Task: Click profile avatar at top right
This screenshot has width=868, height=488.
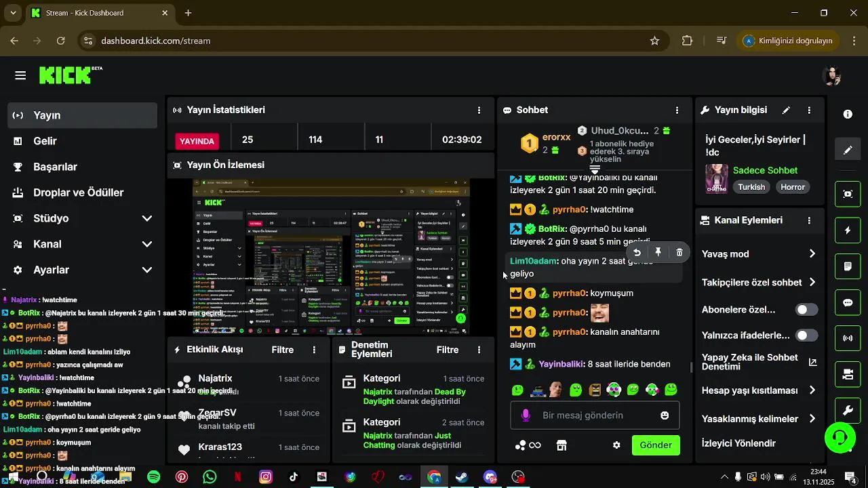Action: pos(832,75)
